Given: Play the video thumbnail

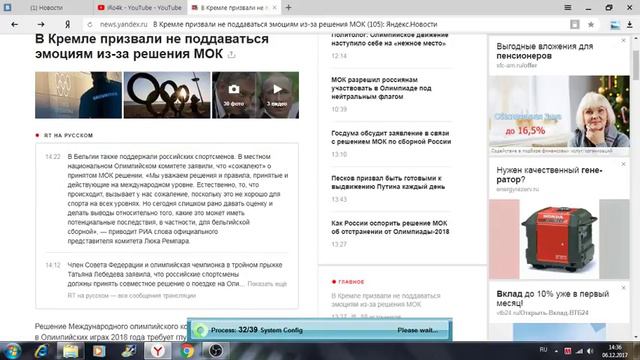Looking at the screenshot, I should click(x=277, y=95).
